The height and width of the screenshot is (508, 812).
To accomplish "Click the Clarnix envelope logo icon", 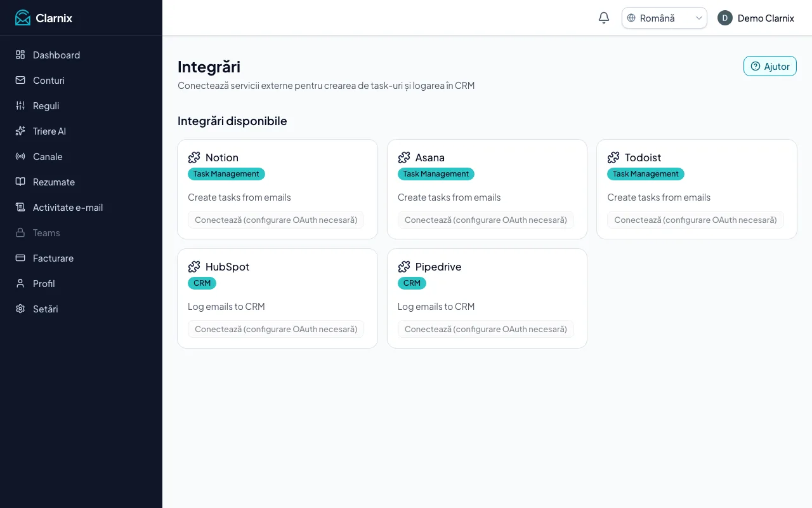I will tap(23, 18).
